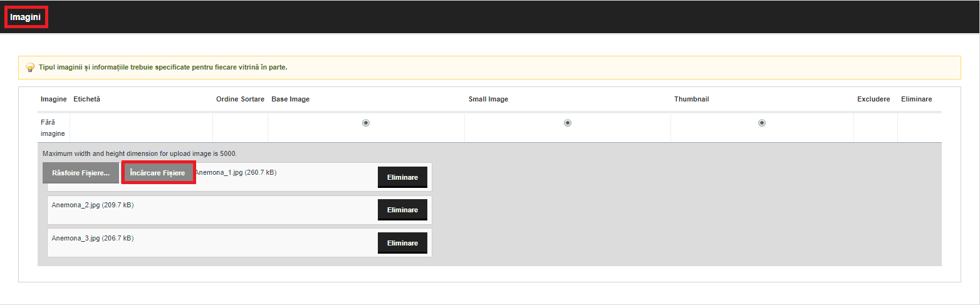
Task: Remove Anemona_2.jpg with its Eliminare button
Action: click(402, 210)
